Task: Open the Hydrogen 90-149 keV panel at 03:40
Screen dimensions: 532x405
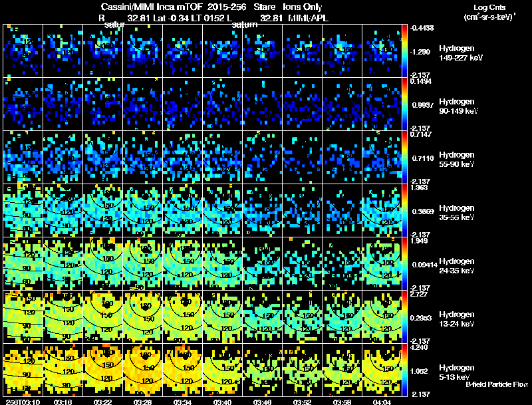Action: click(222, 104)
